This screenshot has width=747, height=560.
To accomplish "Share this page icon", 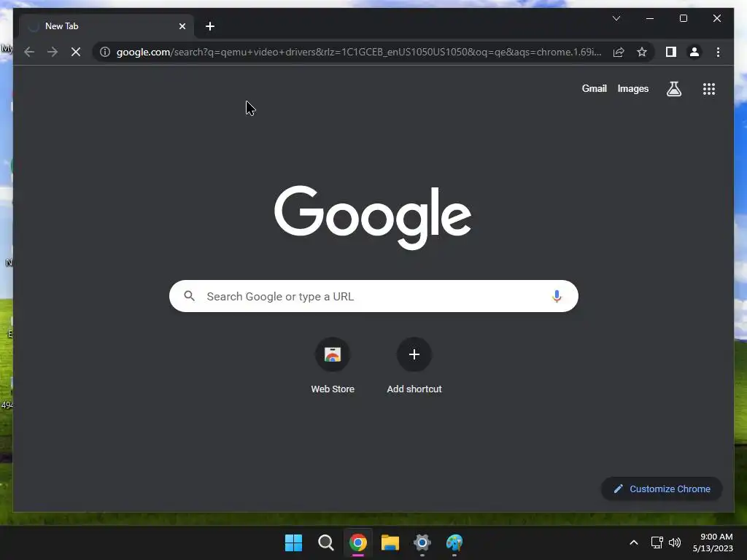I will [619, 52].
